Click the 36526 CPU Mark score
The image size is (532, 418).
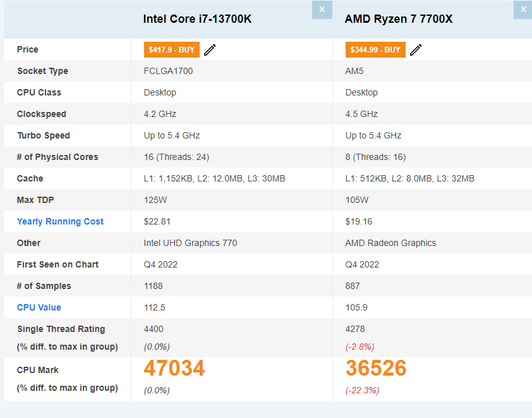tap(376, 368)
